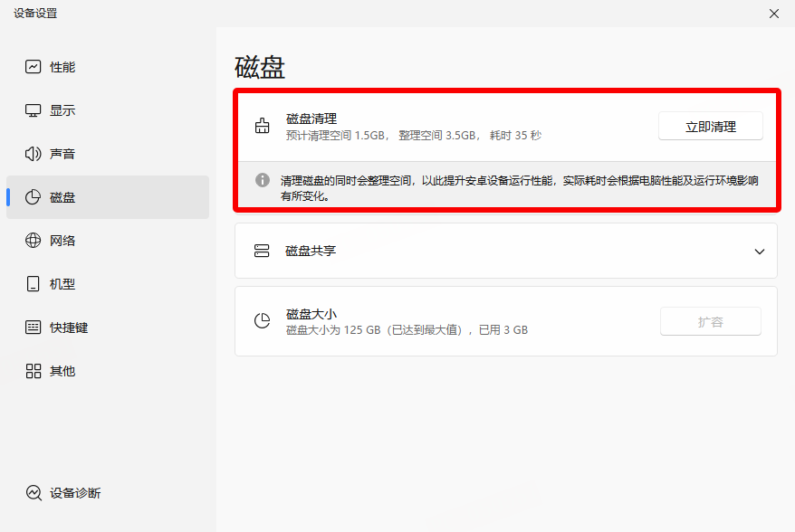
Task: Expand the 磁盘共享 chevron arrow
Action: pos(759,252)
